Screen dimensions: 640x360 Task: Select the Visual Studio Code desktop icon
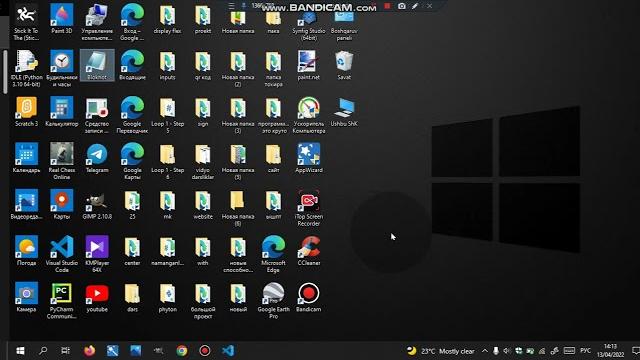tap(62, 253)
